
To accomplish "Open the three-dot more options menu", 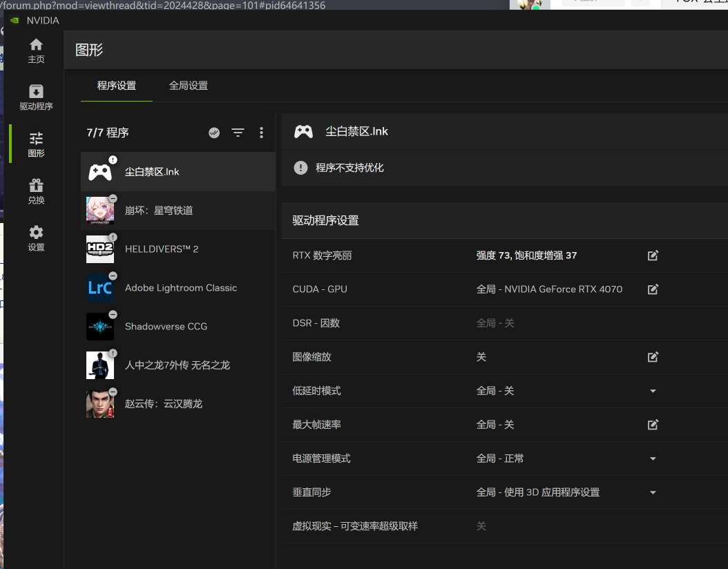I will [x=261, y=133].
